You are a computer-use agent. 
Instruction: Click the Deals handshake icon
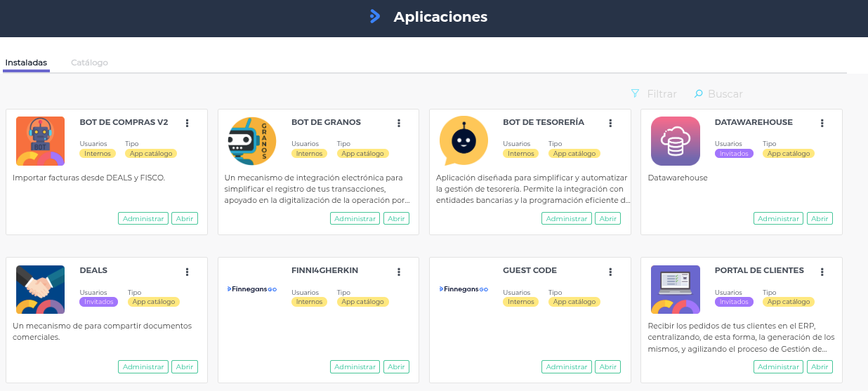[40, 289]
